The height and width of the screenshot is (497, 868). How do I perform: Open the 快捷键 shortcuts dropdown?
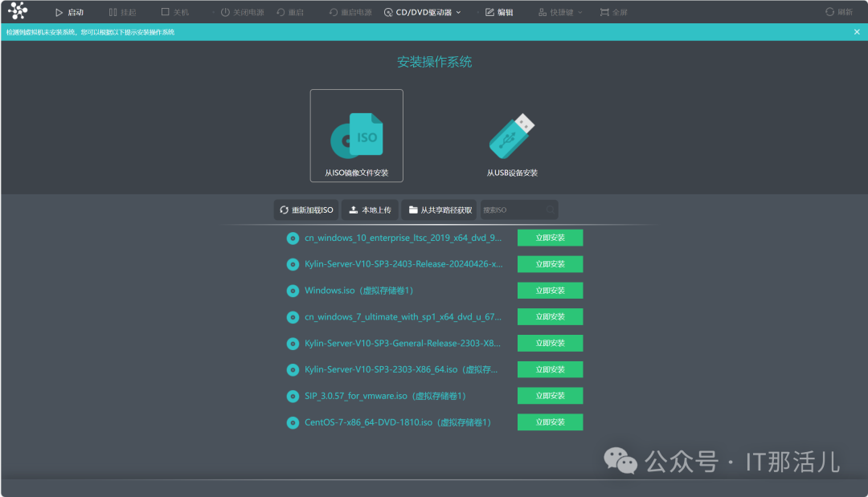560,12
